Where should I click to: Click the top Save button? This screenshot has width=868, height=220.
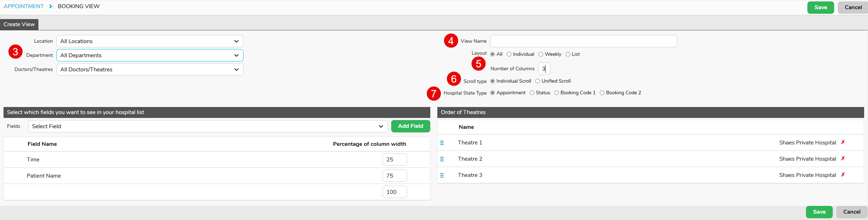(x=820, y=7)
